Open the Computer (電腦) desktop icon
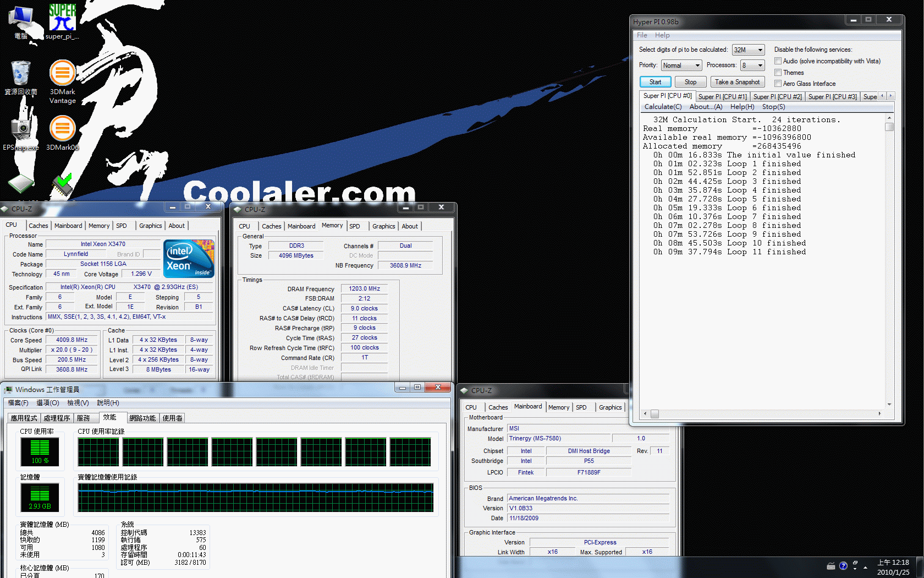924x578 pixels. 21,22
